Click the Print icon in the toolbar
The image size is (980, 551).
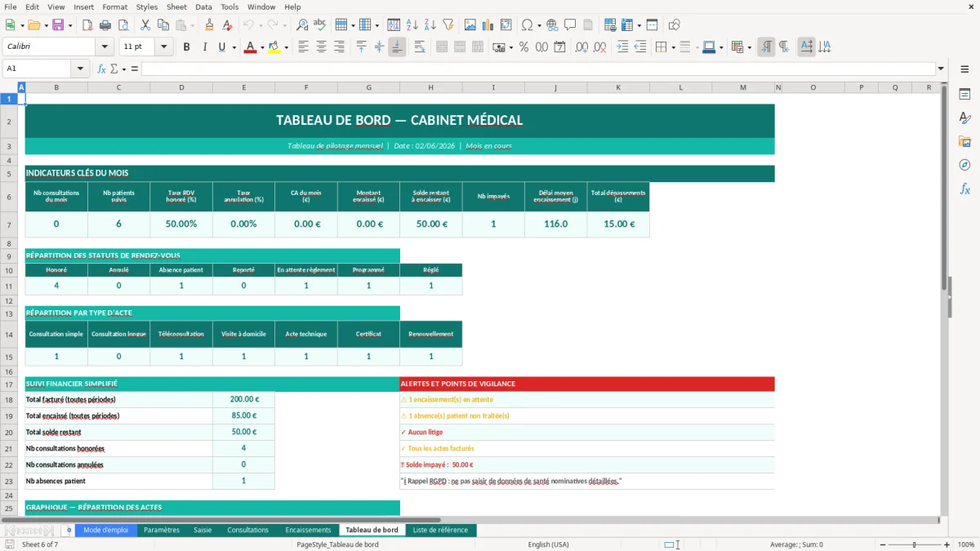(x=105, y=25)
